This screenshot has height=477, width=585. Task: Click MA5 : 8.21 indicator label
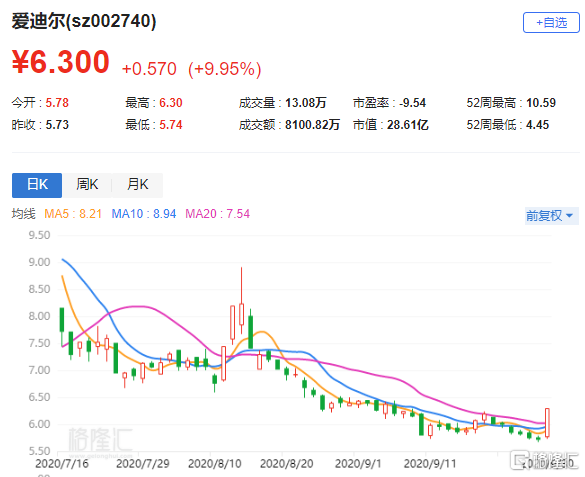point(73,214)
